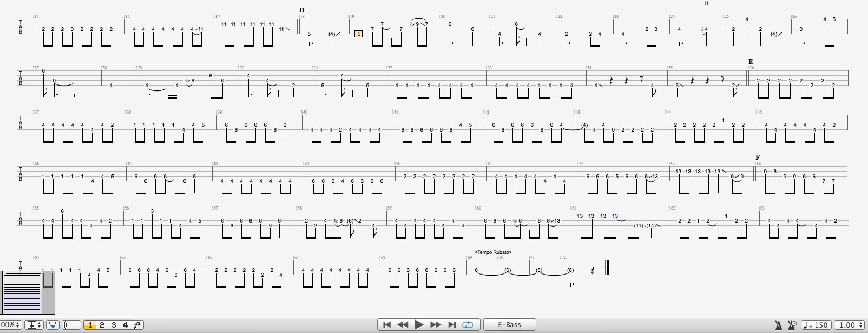This screenshot has height=333, width=868.
Task: Toggle the count-in metronome with clock
Action: (x=792, y=325)
